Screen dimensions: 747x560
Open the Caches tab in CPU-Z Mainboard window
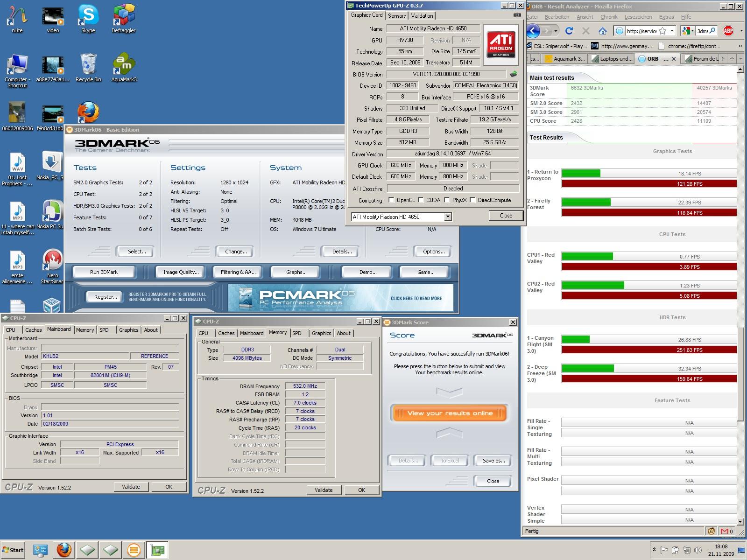coord(33,330)
